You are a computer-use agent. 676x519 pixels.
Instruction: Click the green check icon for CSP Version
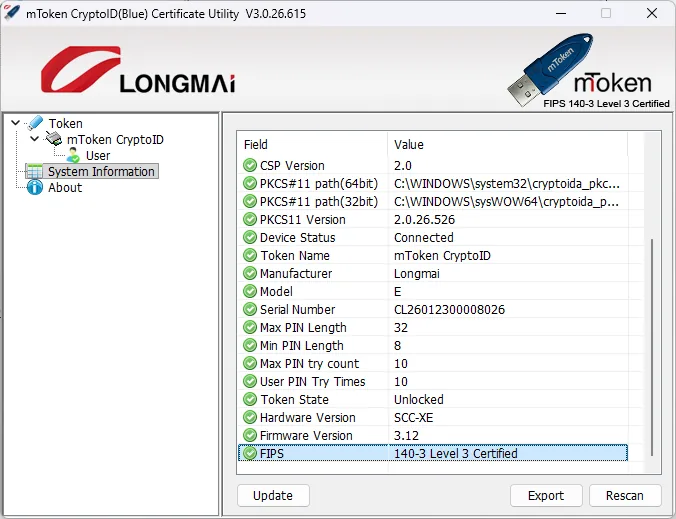point(250,165)
